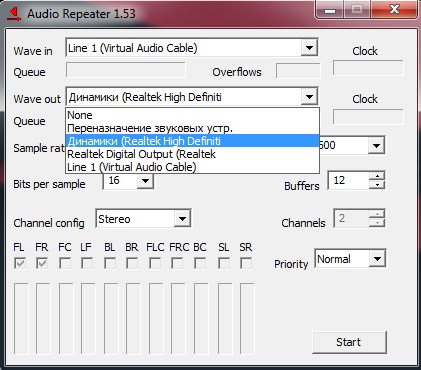Toggle the FRC channel checkbox

coord(177,264)
